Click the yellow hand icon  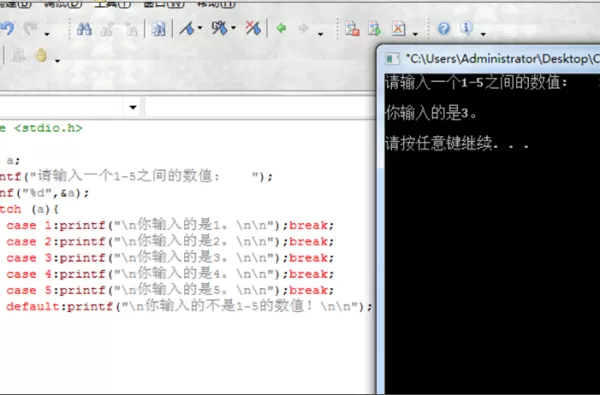pos(41,55)
